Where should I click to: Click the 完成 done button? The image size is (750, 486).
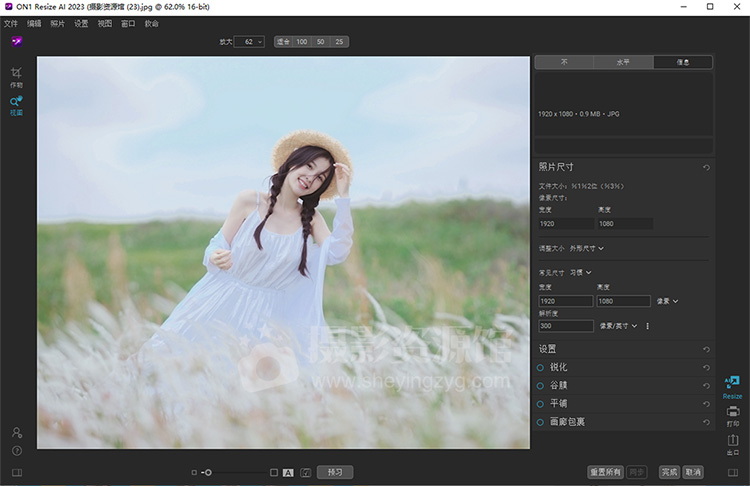668,472
